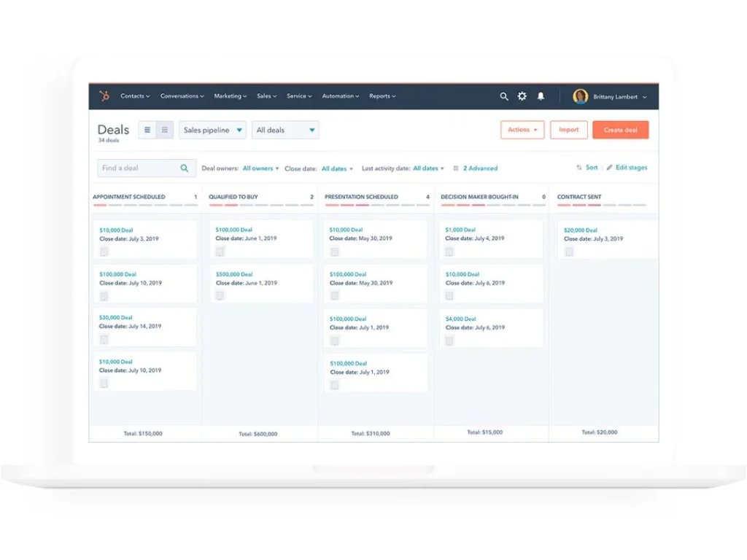
Task: Expand the All owners filter
Action: pos(258,168)
